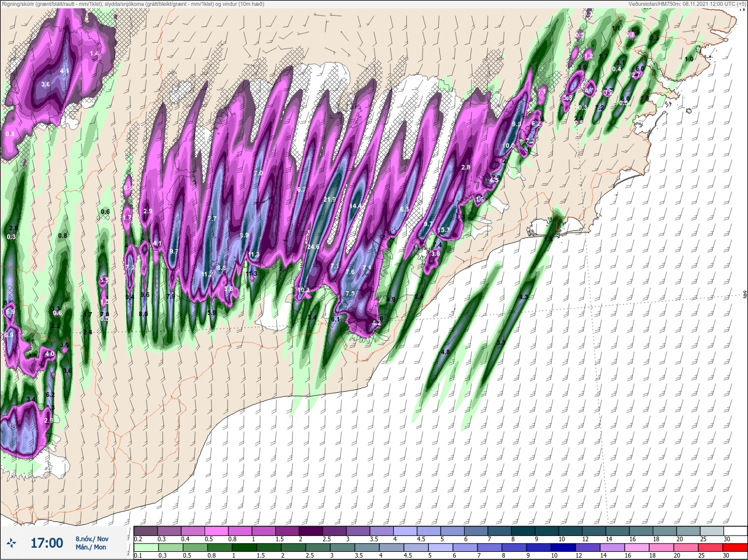Click the 15.3 precipitation value on the map

tap(444, 230)
